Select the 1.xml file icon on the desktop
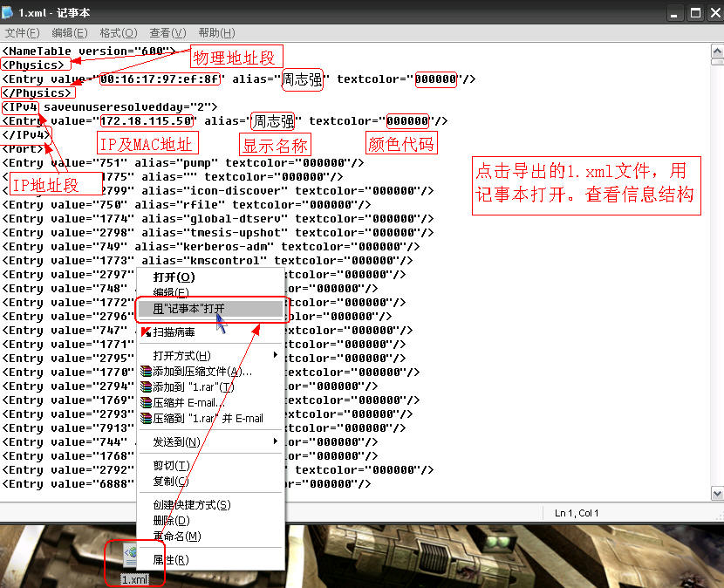 133,554
